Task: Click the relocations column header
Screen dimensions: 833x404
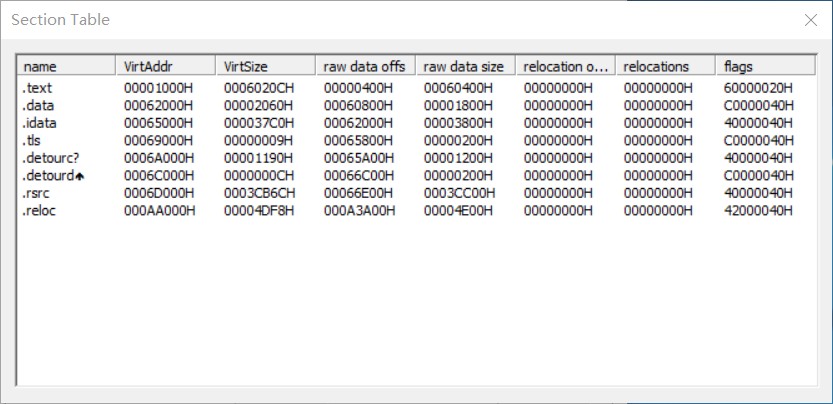Action: tap(665, 66)
